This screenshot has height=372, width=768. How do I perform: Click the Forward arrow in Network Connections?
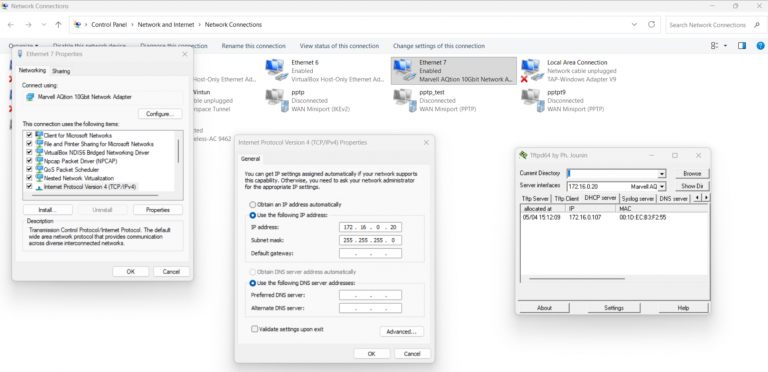coord(28,24)
